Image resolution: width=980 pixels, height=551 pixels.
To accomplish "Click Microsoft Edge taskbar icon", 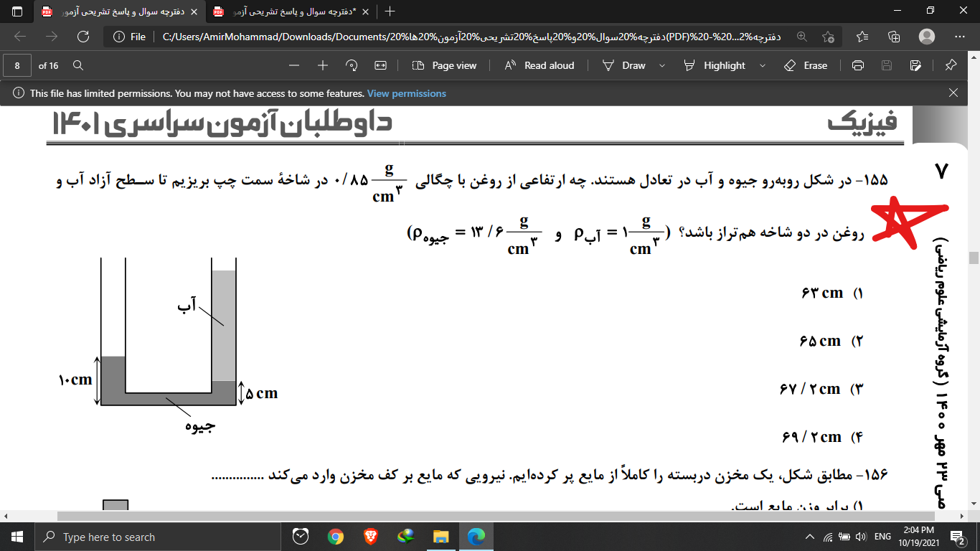I will 476,537.
